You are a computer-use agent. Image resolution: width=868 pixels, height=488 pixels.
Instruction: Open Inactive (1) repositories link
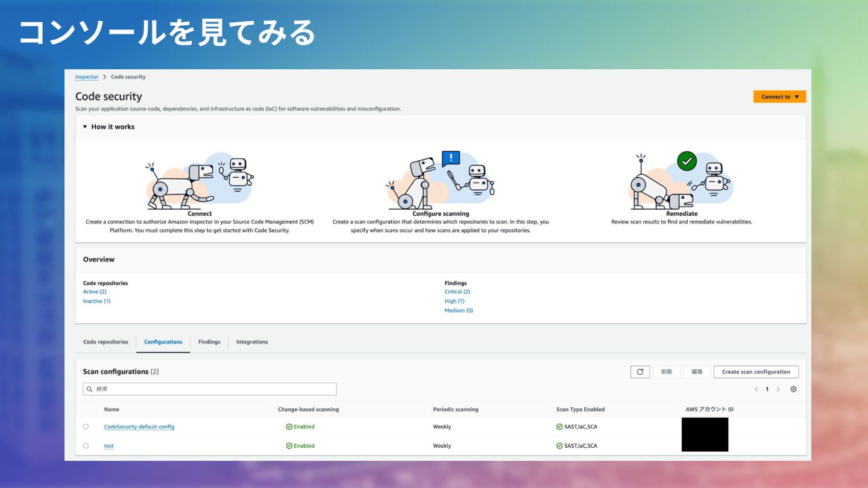click(96, 301)
